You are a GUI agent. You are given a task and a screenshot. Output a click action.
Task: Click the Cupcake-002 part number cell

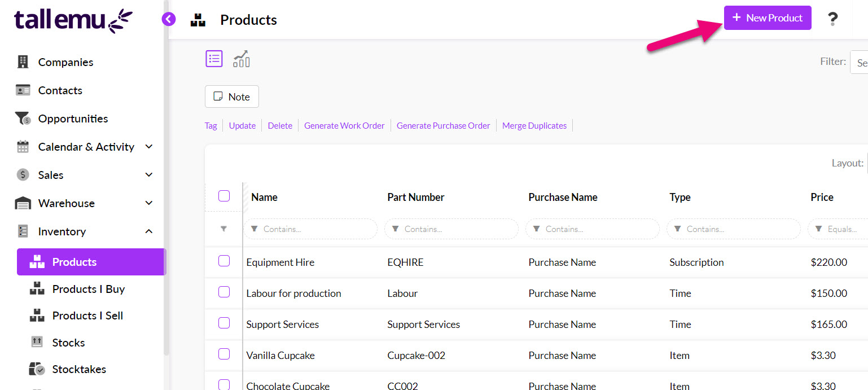pyautogui.click(x=417, y=356)
